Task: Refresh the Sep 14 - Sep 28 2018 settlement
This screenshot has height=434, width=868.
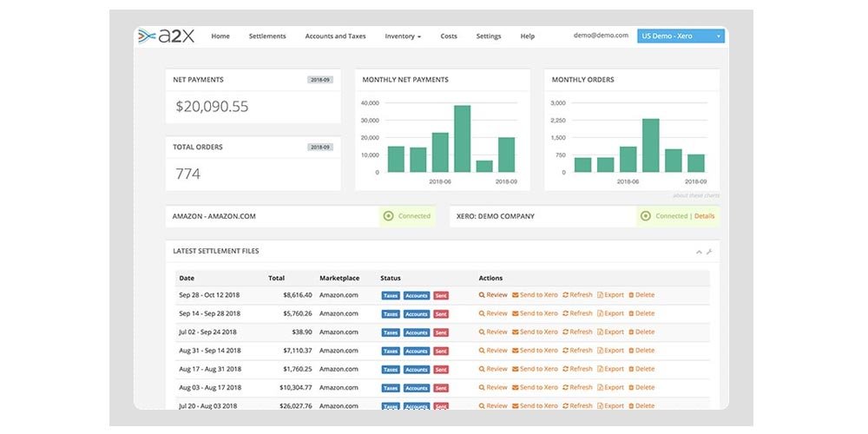Action: click(x=577, y=313)
